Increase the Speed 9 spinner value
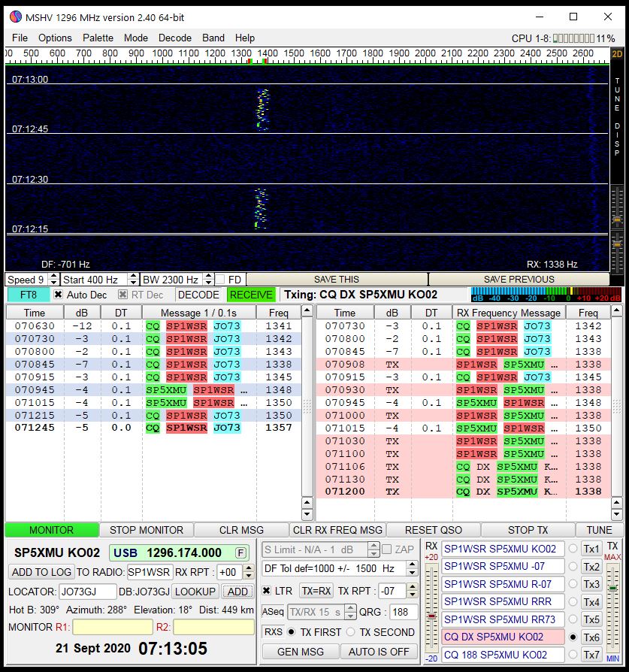The image size is (629, 672). (53, 277)
